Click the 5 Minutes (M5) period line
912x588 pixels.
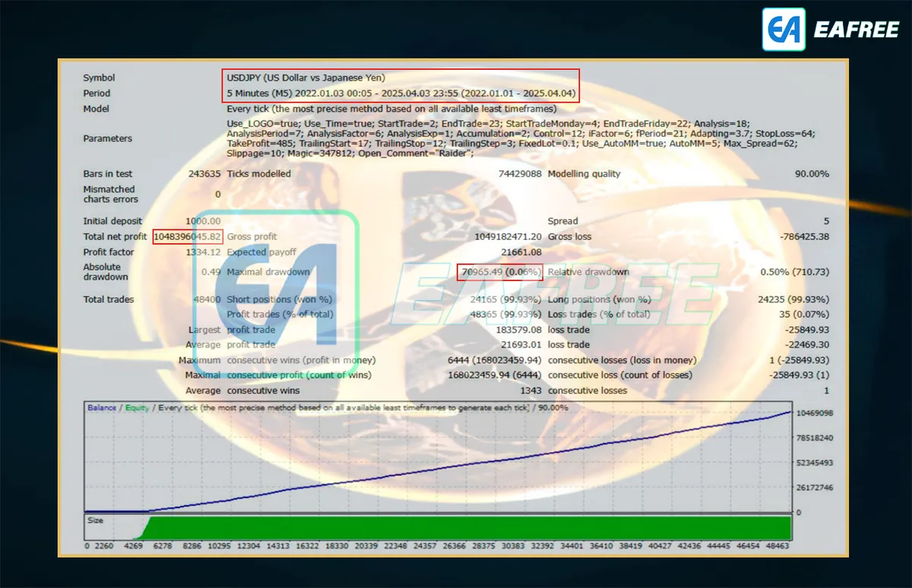401,93
